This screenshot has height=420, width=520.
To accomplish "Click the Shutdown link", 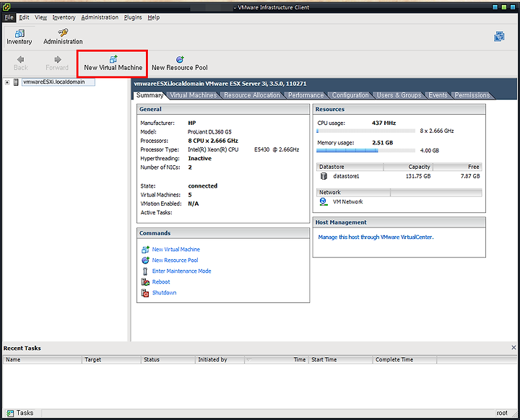I will 164,293.
